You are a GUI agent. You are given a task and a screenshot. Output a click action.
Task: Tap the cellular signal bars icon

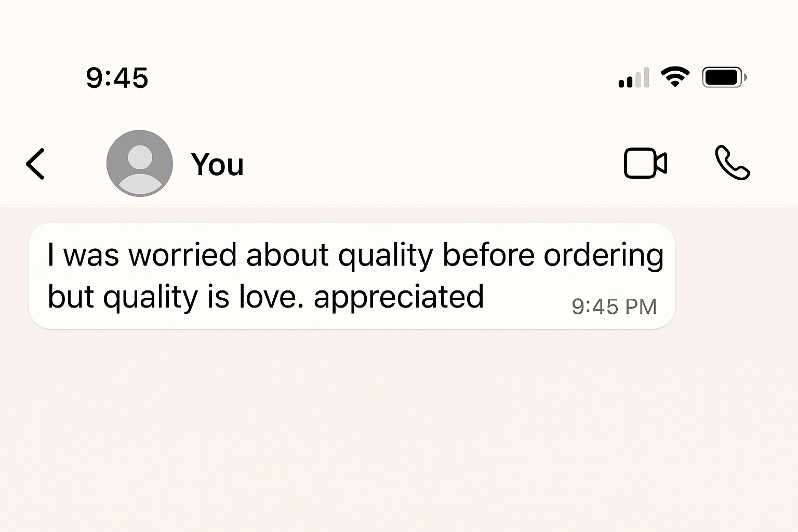tap(634, 78)
